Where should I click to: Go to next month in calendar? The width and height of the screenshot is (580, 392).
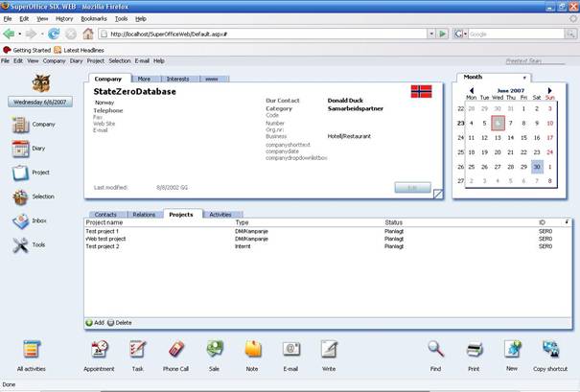pyautogui.click(x=549, y=91)
